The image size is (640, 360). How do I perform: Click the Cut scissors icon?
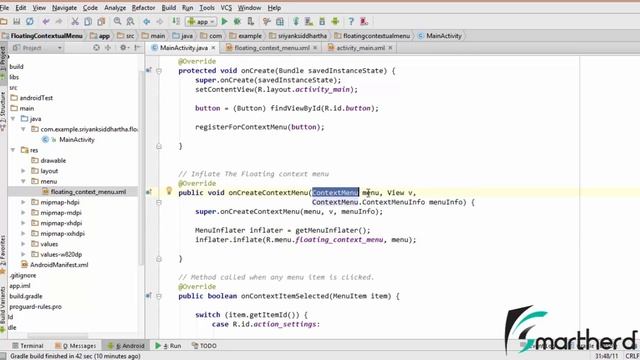(x=75, y=22)
